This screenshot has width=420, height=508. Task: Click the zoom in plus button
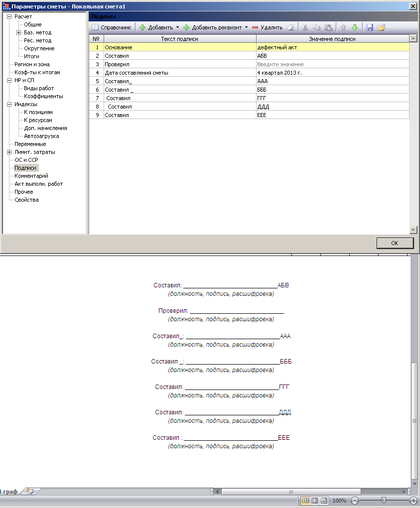[414, 501]
